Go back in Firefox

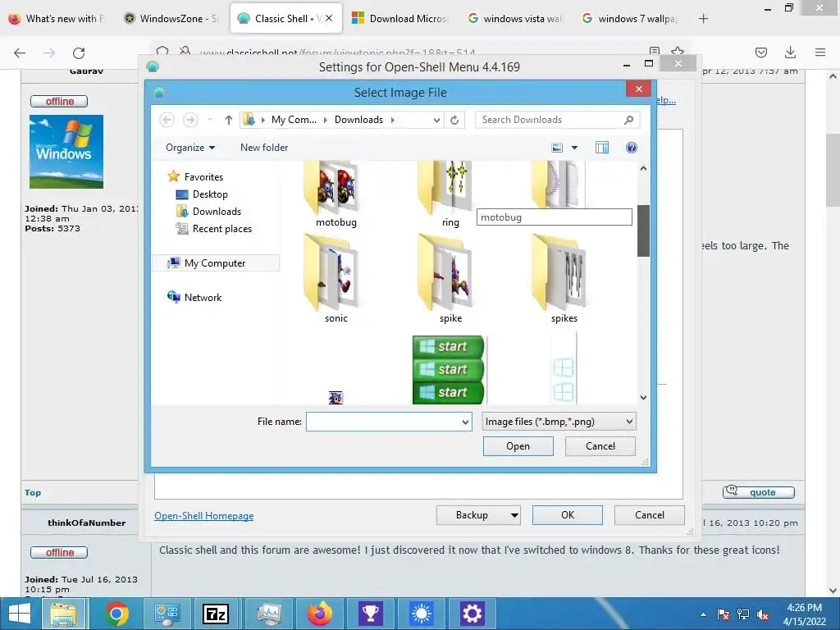point(20,52)
